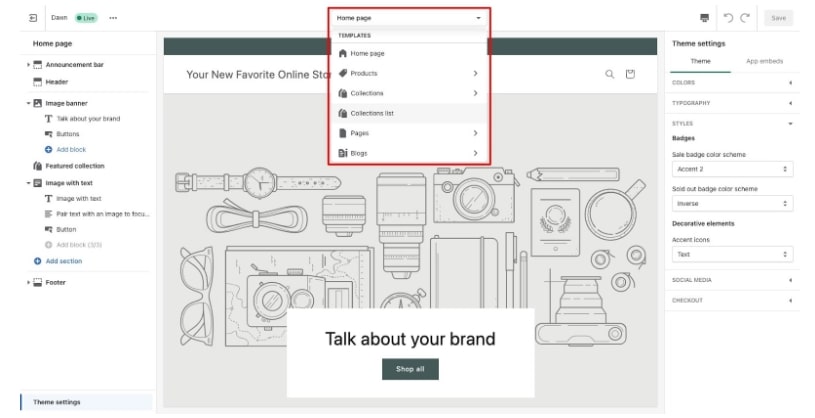
Task: Switch to the App embeds tab
Action: [764, 62]
